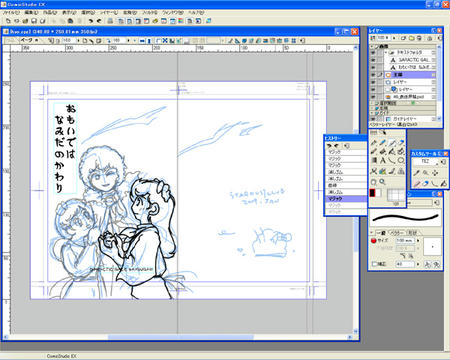Collapse the text folder in Layers panel
The height and width of the screenshot is (360, 450).
pos(386,53)
